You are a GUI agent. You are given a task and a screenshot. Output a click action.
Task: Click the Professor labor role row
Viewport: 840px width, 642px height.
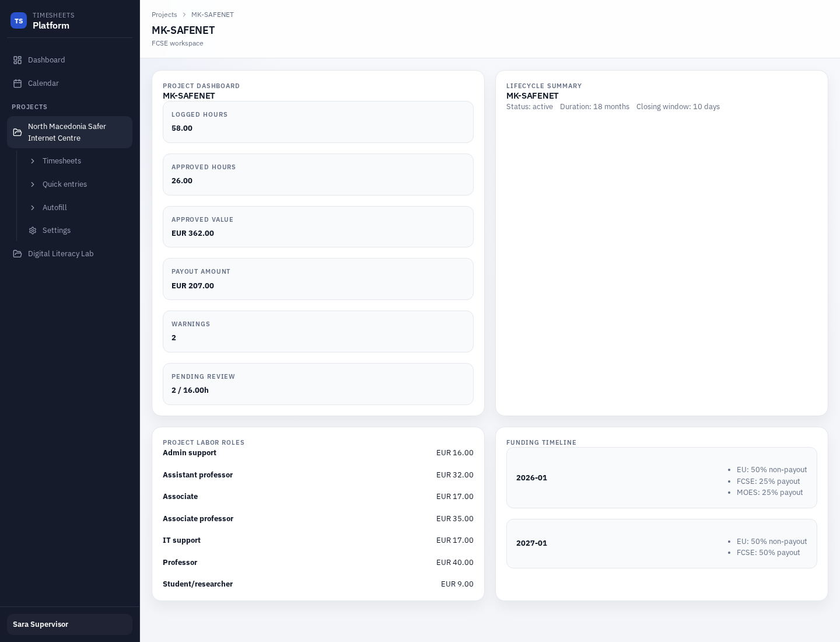318,563
